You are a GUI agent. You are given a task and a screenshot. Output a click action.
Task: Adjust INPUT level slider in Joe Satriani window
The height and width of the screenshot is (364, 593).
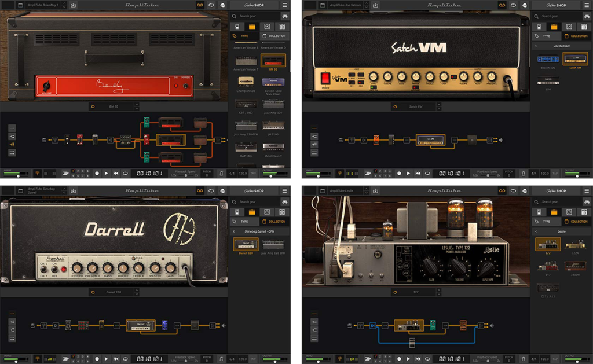tap(319, 176)
